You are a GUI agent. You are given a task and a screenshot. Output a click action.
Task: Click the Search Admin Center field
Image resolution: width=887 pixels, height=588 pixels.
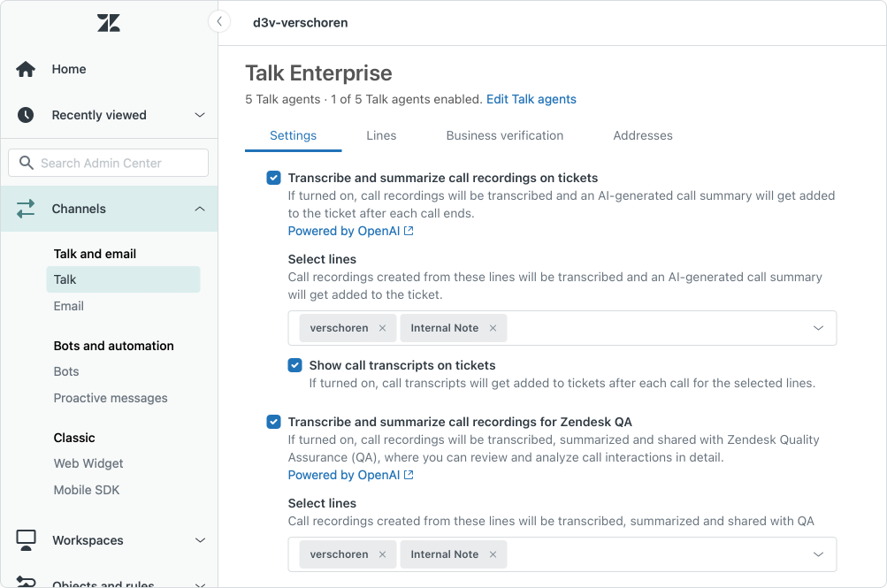(109, 163)
